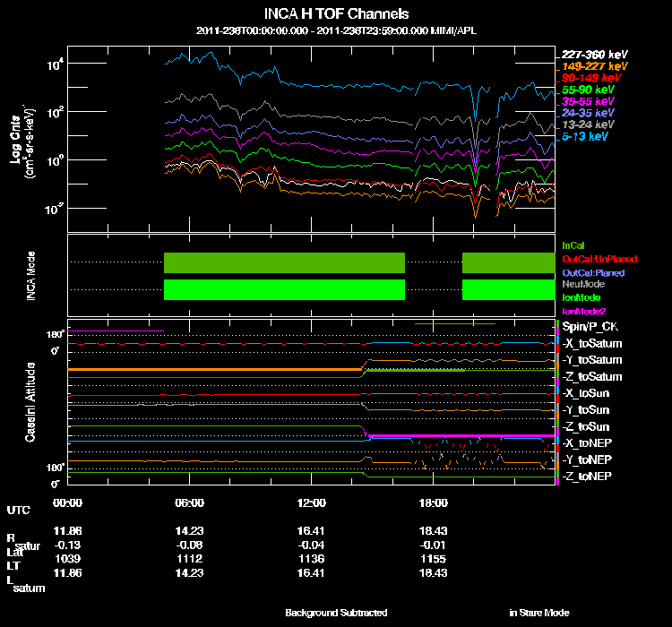The width and height of the screenshot is (672, 627).
Task: Select the IonMode legend label
Action: (582, 297)
